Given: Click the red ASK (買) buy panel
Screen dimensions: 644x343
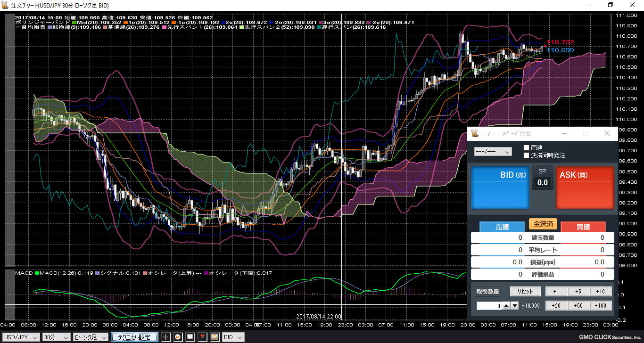Looking at the screenshot, I should coord(585,187).
